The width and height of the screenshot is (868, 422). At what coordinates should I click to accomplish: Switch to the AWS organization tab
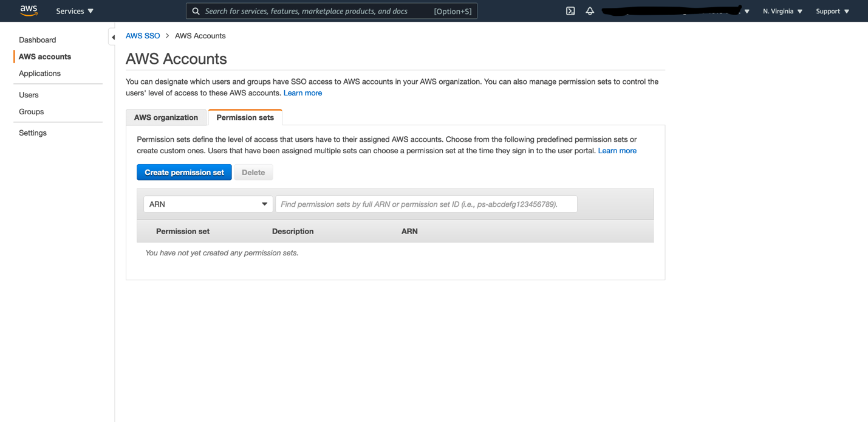[166, 117]
